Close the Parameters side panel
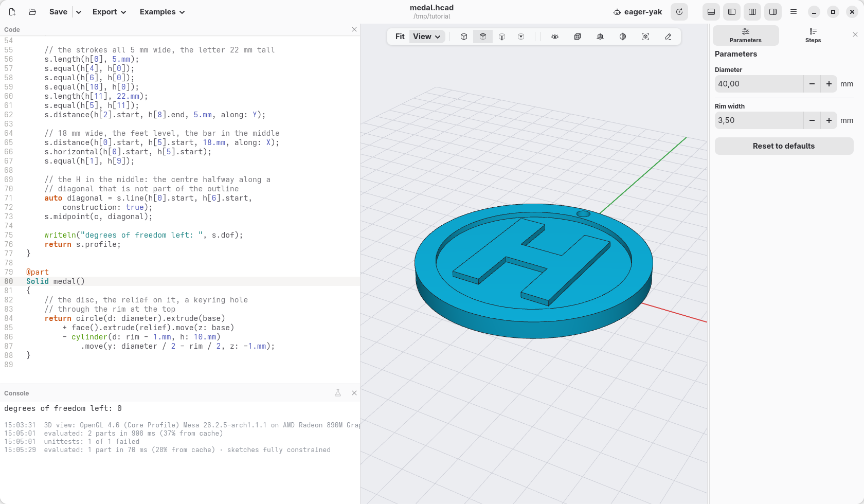This screenshot has height=504, width=864. coord(855,34)
